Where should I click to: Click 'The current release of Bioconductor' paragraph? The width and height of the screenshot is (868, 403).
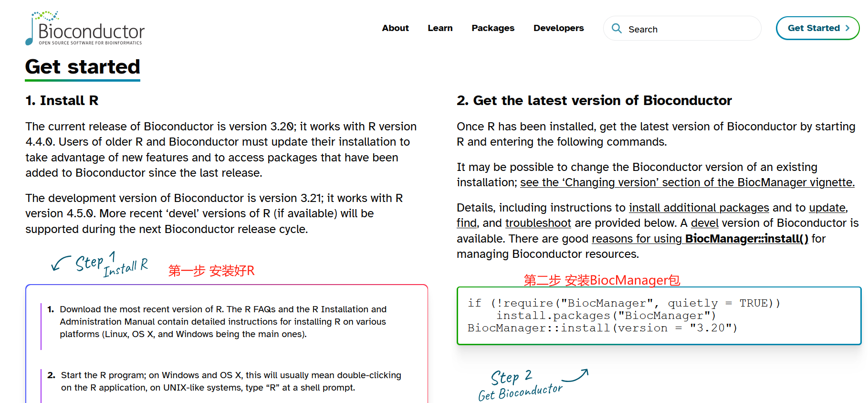coord(221,149)
